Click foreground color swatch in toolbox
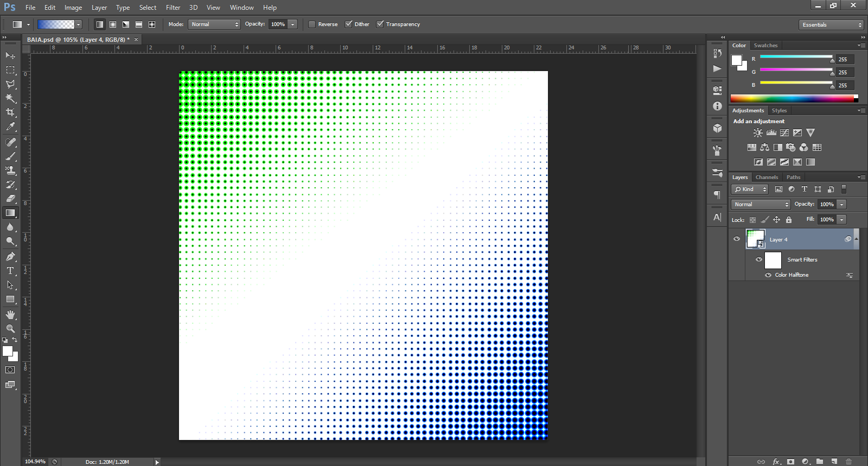This screenshot has width=868, height=466. [7, 351]
